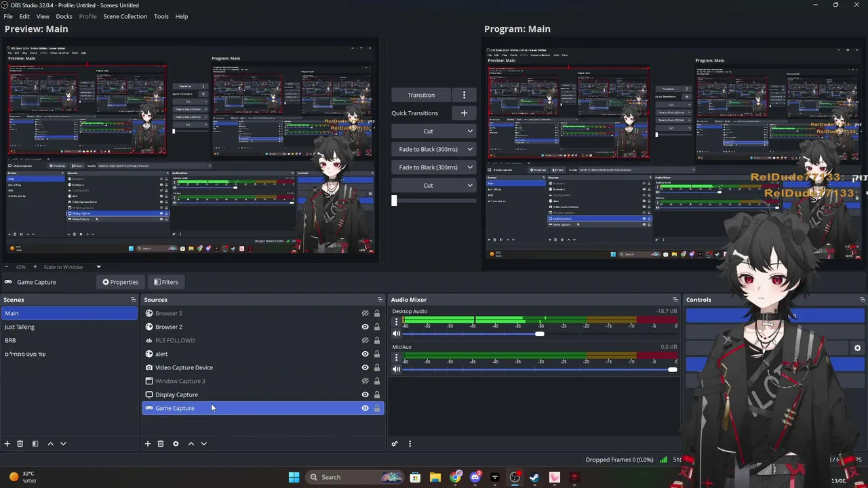Undock the Sources panel
868x488 pixels.
click(x=380, y=300)
